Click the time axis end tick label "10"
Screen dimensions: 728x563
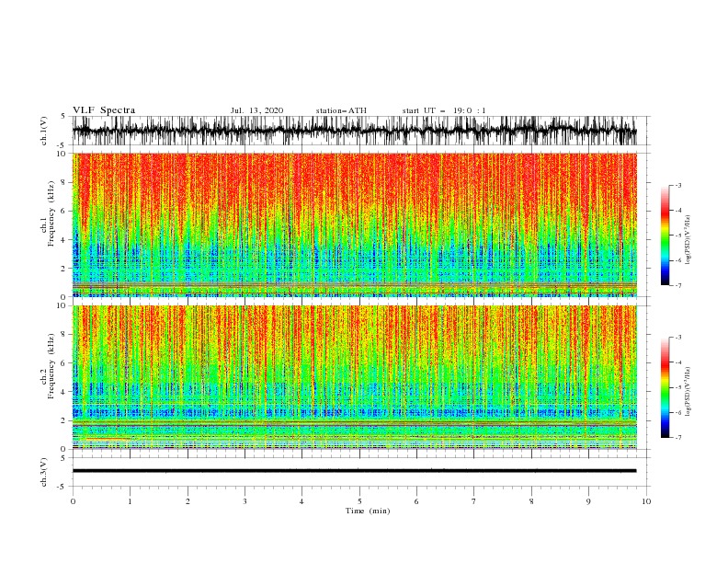point(646,501)
